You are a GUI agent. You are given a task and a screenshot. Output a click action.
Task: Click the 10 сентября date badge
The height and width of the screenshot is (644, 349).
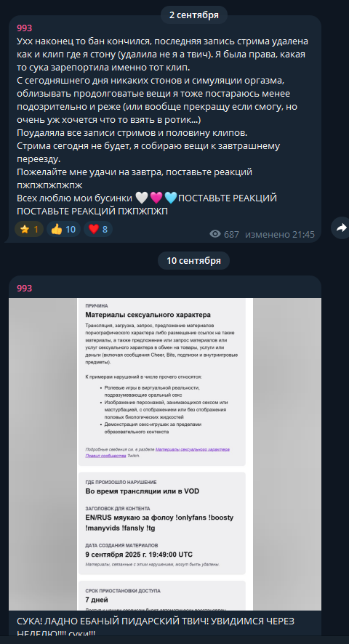[x=193, y=260]
